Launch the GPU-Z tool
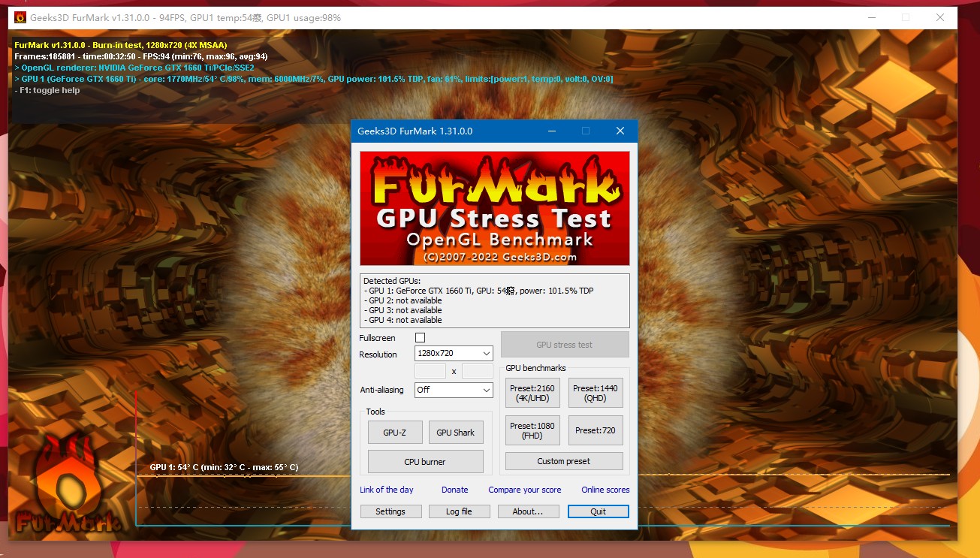This screenshot has width=980, height=558. click(x=395, y=433)
